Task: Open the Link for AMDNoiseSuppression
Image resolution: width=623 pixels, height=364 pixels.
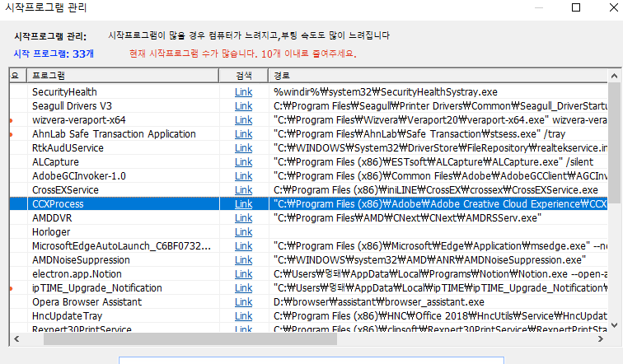Action: [243, 260]
